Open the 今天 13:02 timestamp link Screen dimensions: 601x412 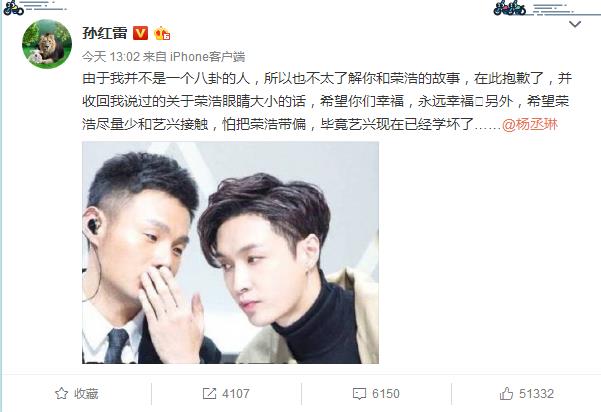(x=110, y=57)
